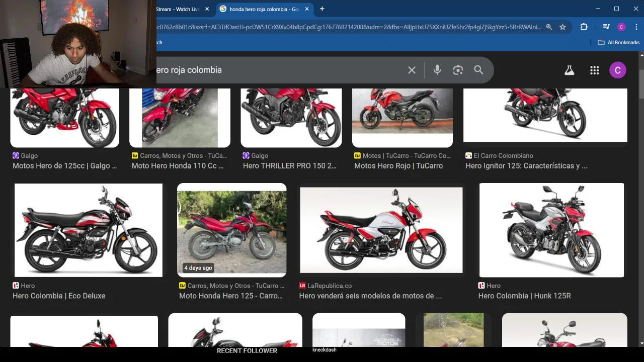
Task: Open the Chrome three-dot menu
Action: [636, 27]
